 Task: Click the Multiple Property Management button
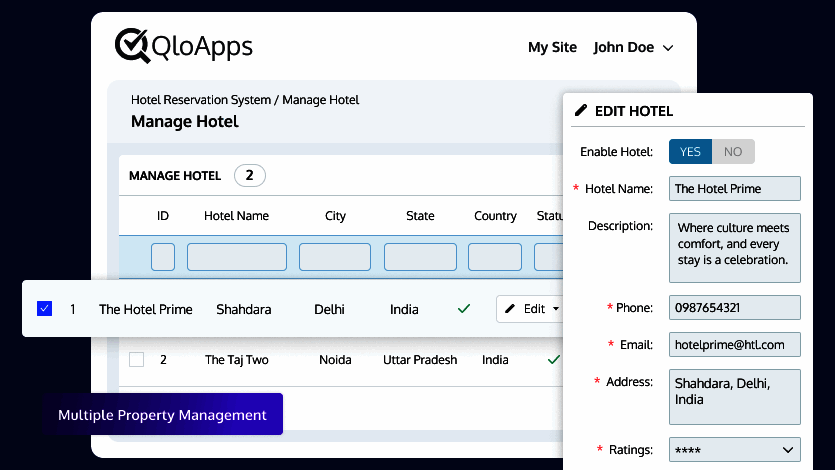point(162,414)
